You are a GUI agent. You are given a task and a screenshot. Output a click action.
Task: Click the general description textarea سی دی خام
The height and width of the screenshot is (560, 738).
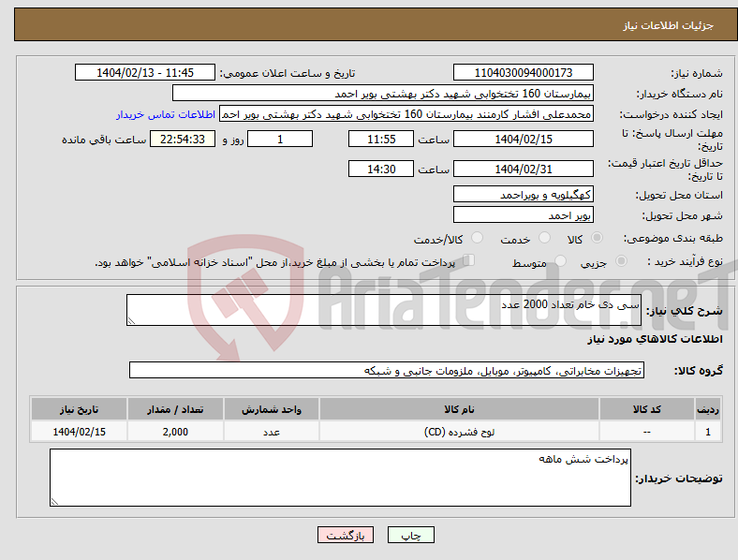[384, 310]
